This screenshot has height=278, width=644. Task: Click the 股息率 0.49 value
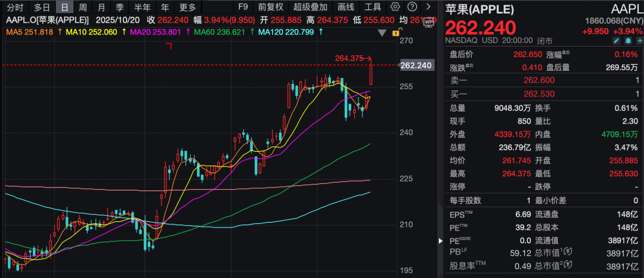pyautogui.click(x=524, y=266)
